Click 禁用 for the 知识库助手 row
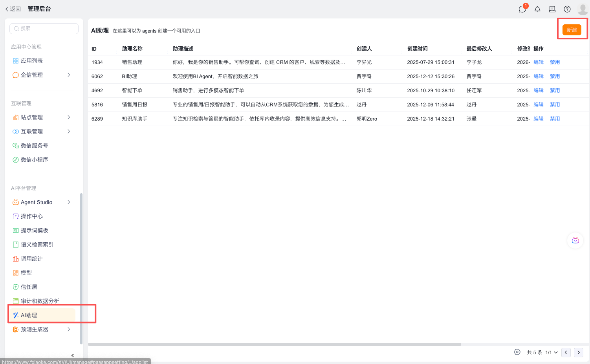This screenshot has height=364, width=590. (x=555, y=119)
